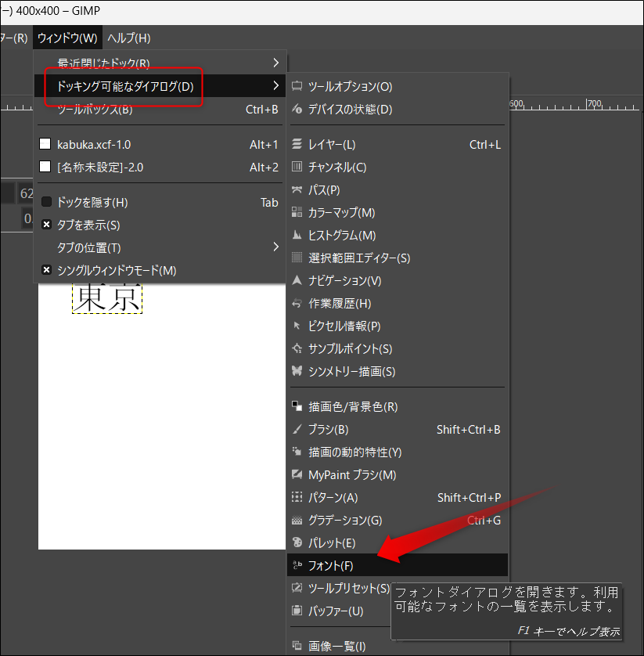Click the Patterns (パターン) icon
This screenshot has width=644, height=656.
[x=297, y=497]
